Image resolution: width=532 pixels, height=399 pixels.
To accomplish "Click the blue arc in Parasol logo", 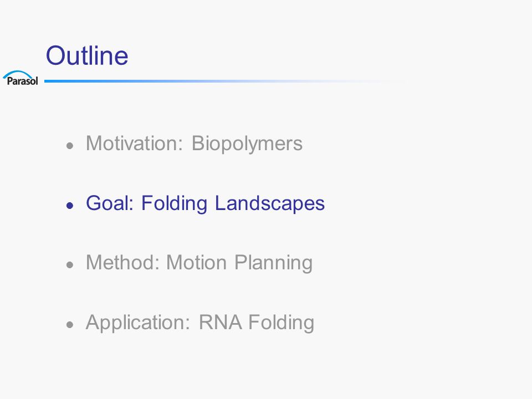I will point(18,74).
